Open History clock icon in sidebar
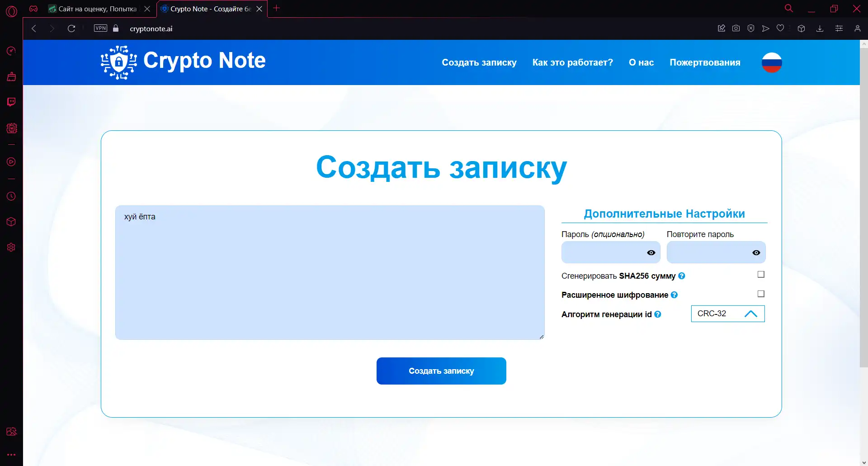Viewport: 868px width, 466px height. coord(11,196)
